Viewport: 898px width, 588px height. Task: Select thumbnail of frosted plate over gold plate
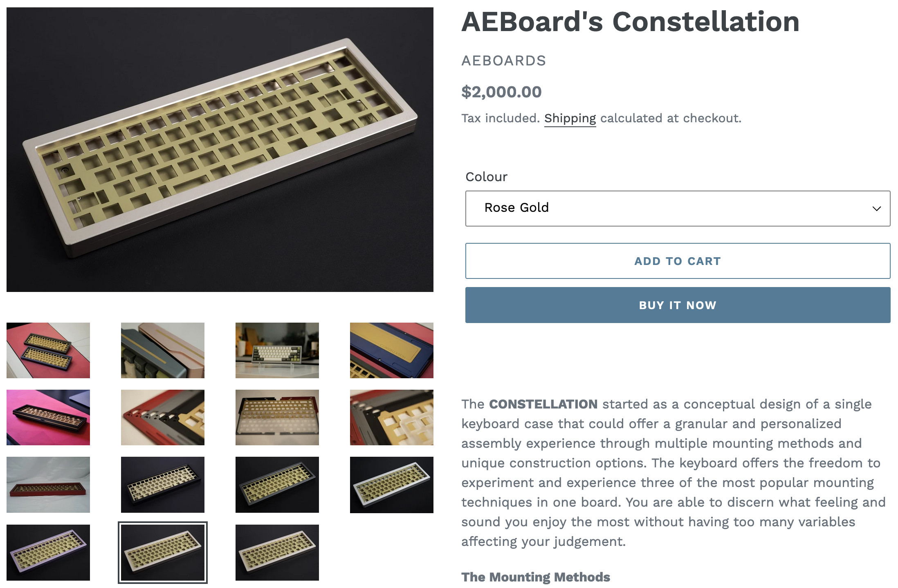277,417
